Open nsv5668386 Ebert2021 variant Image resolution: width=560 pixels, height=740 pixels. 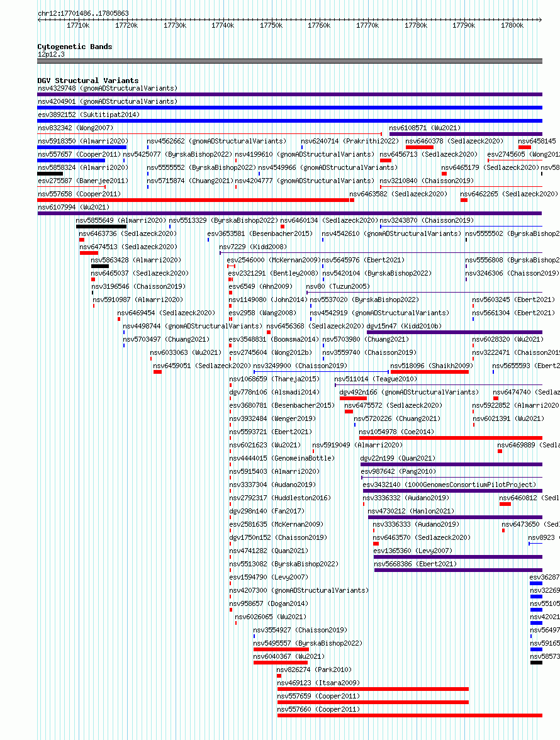coord(416,564)
